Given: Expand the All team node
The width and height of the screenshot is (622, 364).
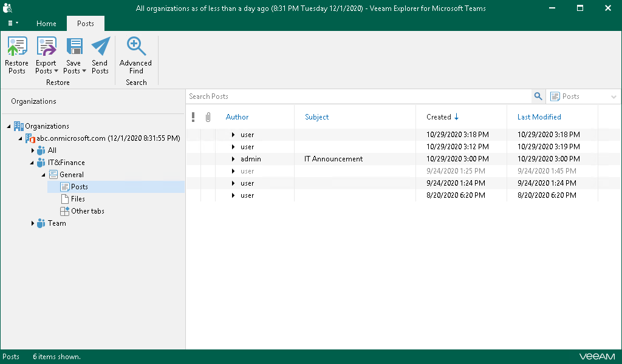Looking at the screenshot, I should 32,150.
